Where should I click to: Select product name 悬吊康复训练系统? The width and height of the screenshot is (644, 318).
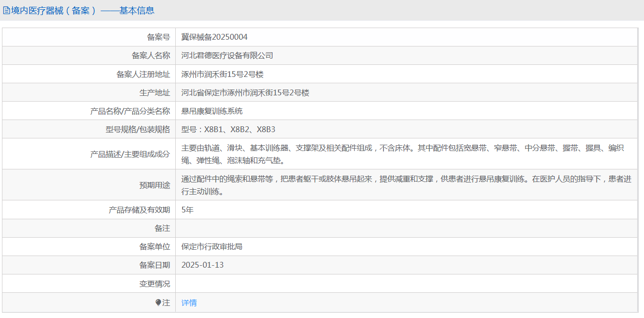tap(212, 111)
